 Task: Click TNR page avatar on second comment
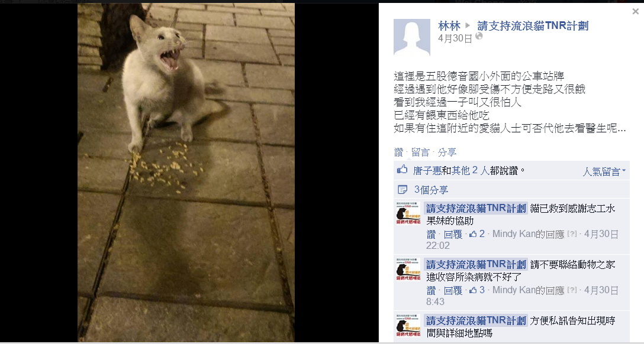click(408, 270)
